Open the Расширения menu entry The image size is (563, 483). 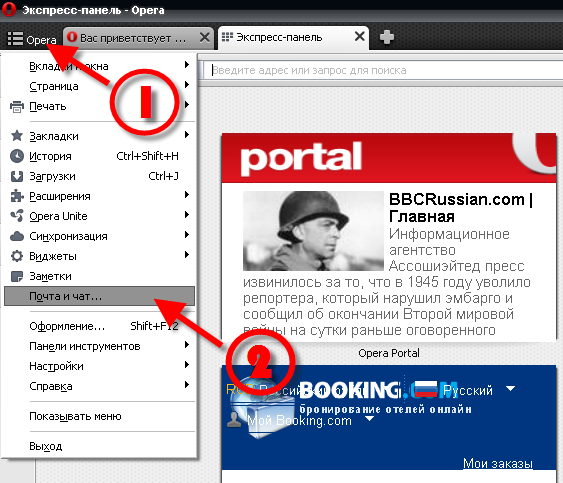tap(100, 196)
